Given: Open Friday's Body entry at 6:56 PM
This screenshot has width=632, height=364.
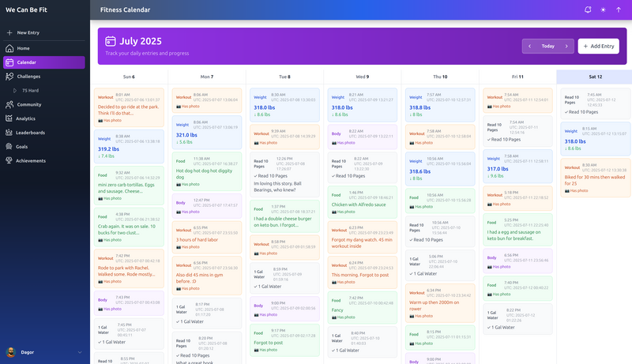Looking at the screenshot, I should click(518, 261).
